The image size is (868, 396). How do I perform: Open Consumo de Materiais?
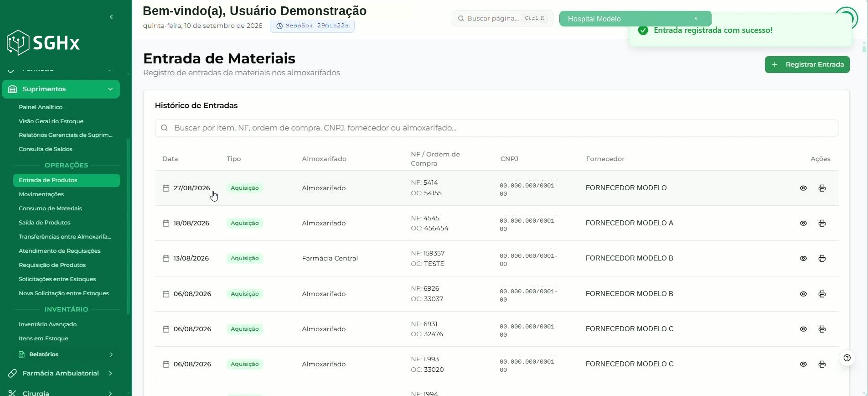51,208
